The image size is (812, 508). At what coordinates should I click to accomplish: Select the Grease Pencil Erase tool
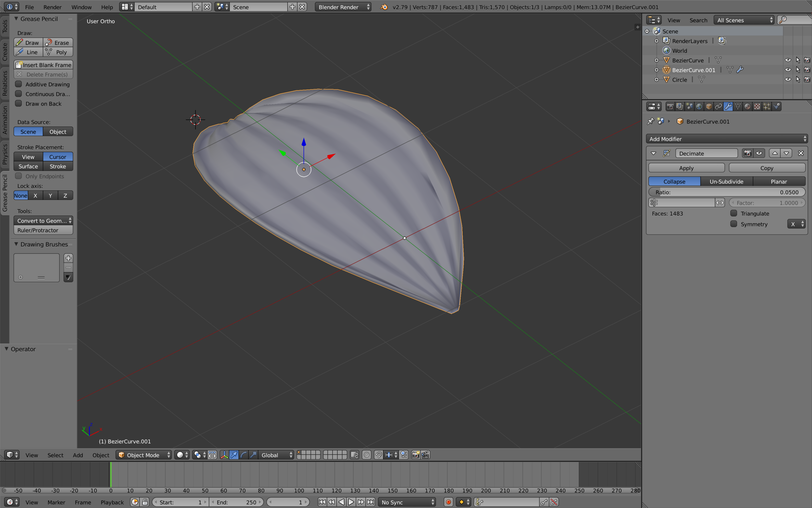point(58,43)
